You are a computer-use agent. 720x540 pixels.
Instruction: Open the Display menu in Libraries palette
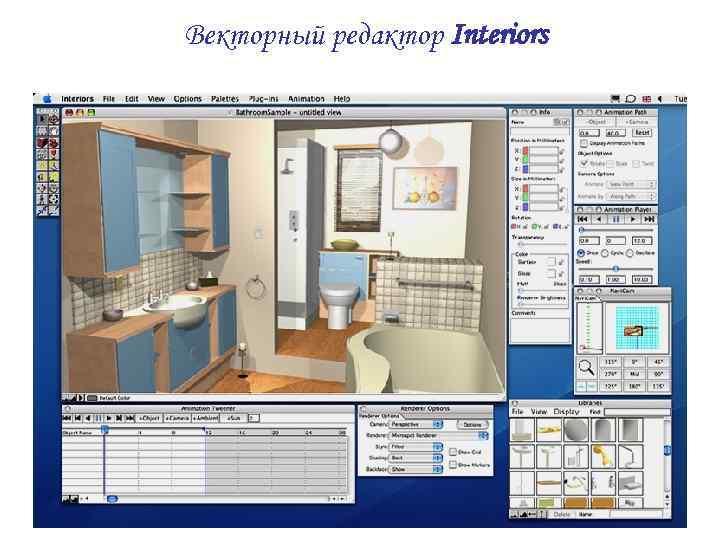pos(566,412)
